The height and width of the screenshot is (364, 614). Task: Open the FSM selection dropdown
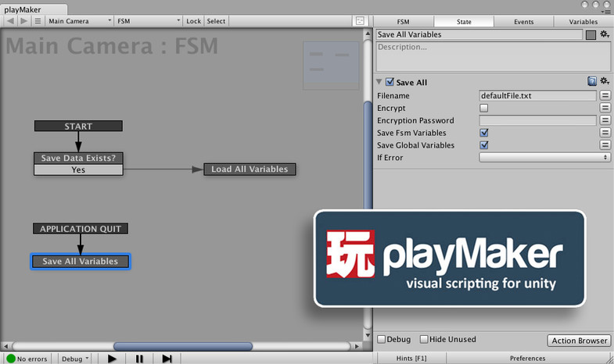(x=149, y=21)
